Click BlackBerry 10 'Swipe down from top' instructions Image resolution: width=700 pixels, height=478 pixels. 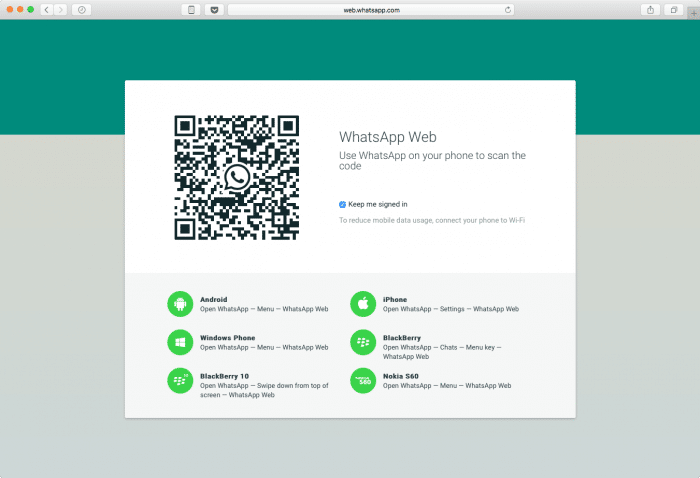264,390
